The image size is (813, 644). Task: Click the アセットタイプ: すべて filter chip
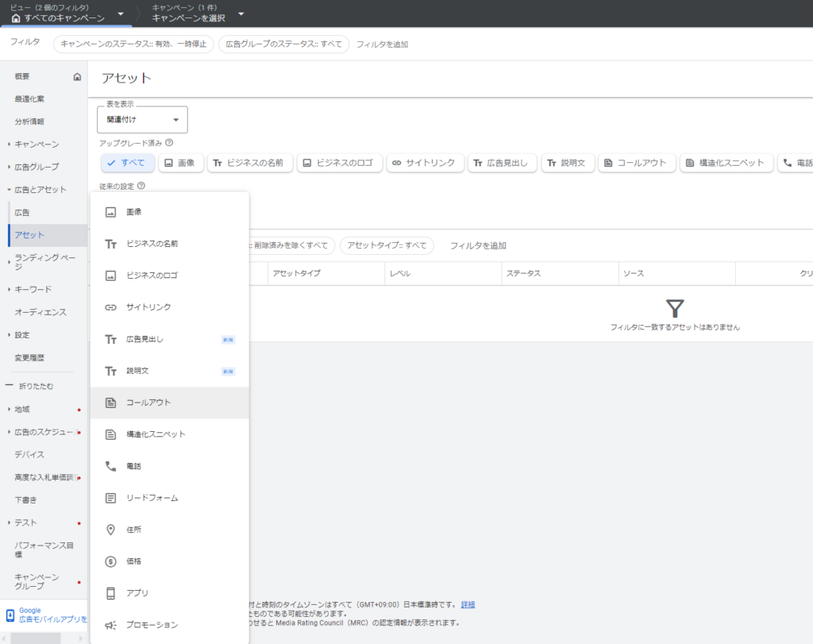[x=387, y=245]
